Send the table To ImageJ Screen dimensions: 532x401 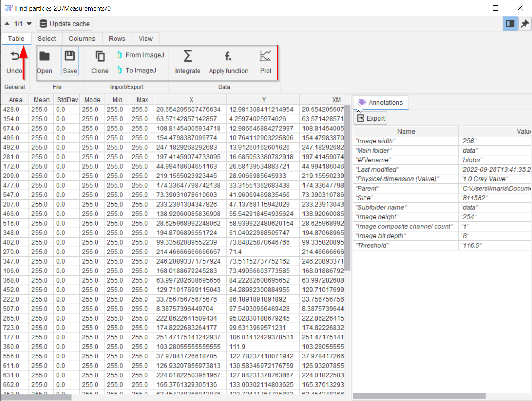(x=137, y=70)
